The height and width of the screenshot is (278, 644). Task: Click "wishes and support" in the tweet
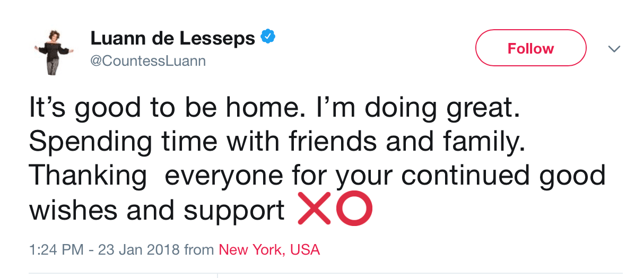[x=156, y=211]
